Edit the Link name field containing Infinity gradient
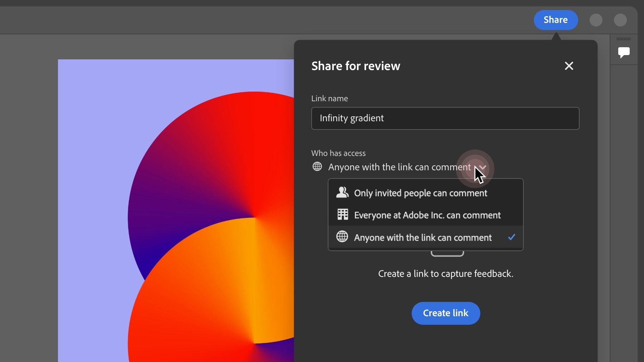644x362 pixels. (445, 118)
